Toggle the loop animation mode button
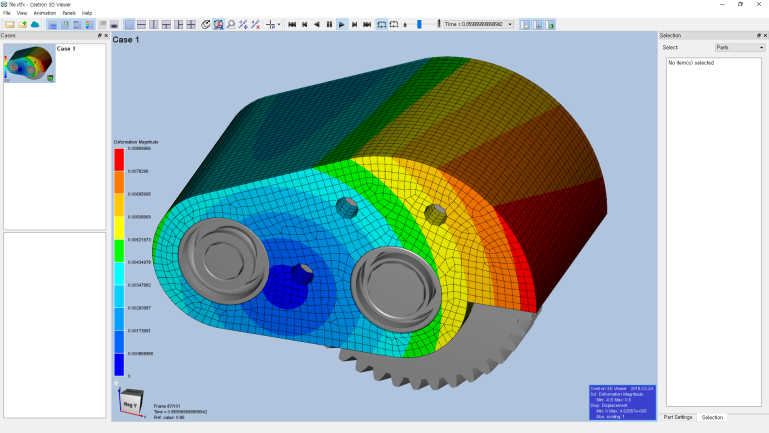The height and width of the screenshot is (433, 769). coord(382,24)
